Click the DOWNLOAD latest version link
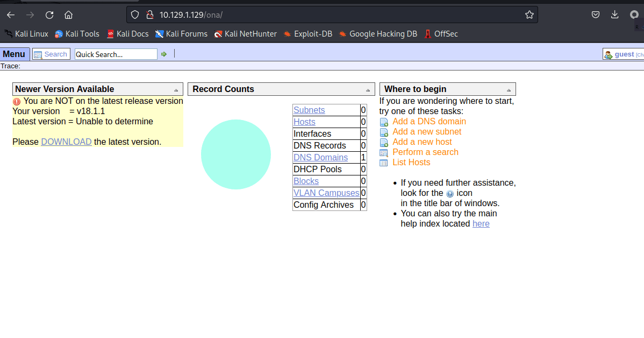This screenshot has height=338, width=644. (x=66, y=142)
